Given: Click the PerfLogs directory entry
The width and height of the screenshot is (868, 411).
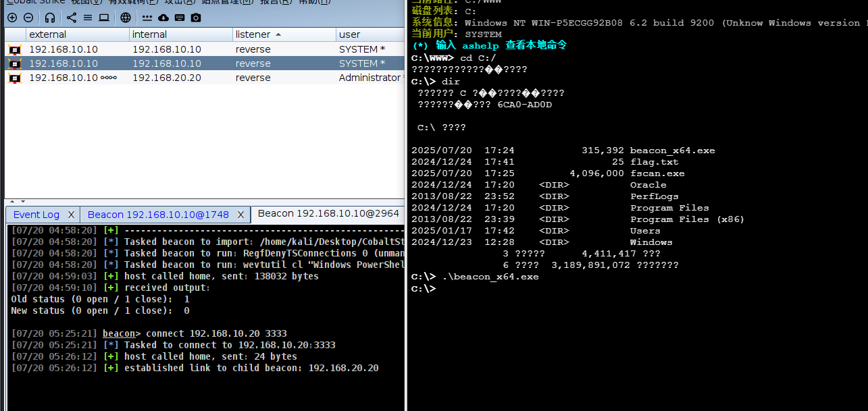Looking at the screenshot, I should [x=655, y=196].
